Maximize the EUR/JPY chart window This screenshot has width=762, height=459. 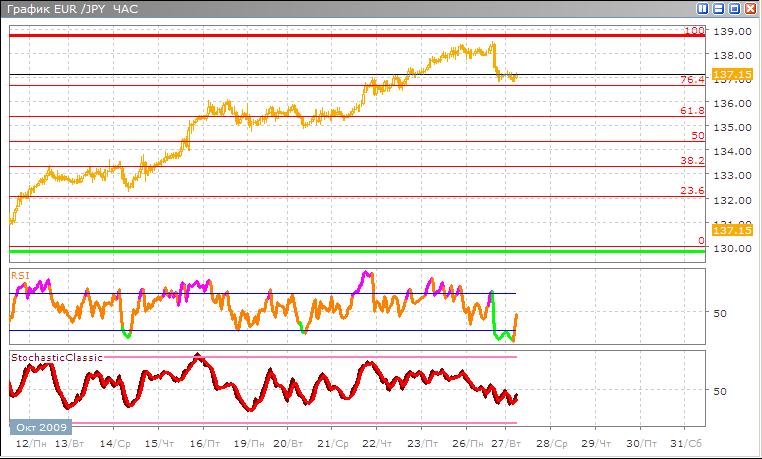(x=735, y=8)
